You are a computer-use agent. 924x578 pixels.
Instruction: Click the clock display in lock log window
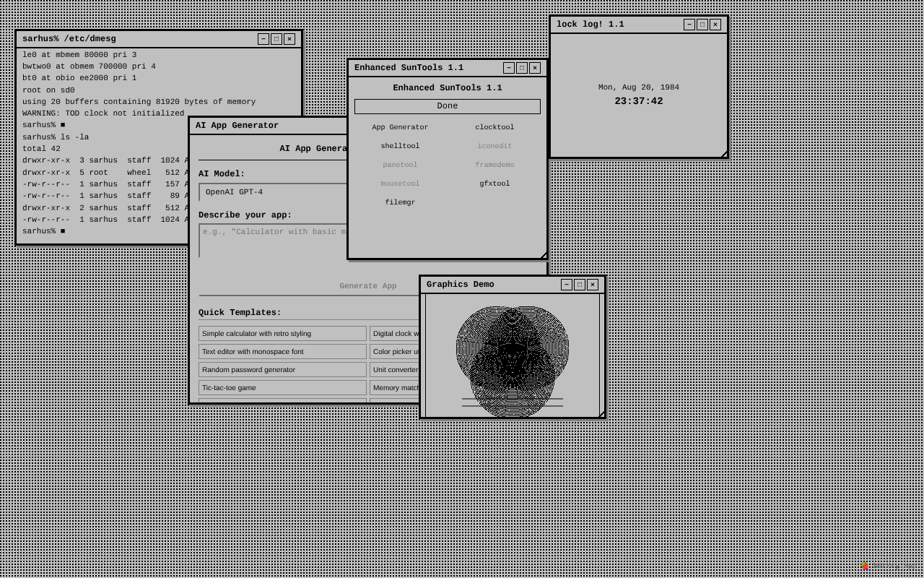pyautogui.click(x=638, y=101)
